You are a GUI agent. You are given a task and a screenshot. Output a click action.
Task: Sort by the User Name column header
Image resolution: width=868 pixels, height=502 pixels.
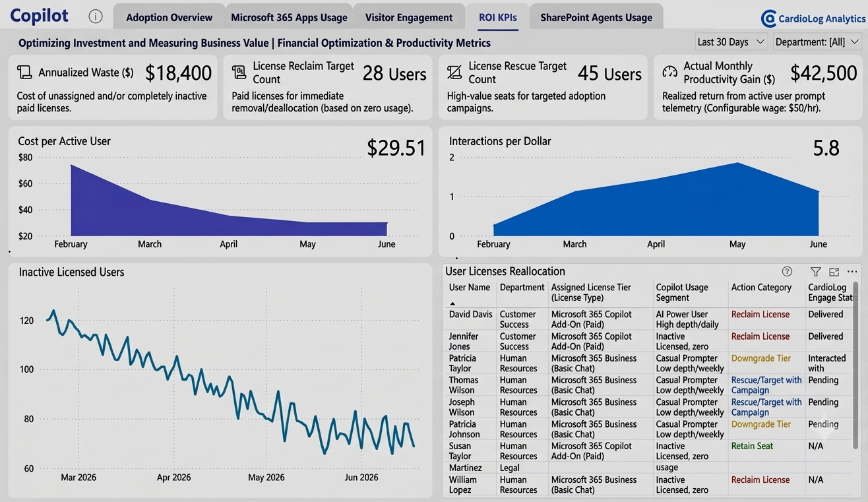click(x=470, y=288)
